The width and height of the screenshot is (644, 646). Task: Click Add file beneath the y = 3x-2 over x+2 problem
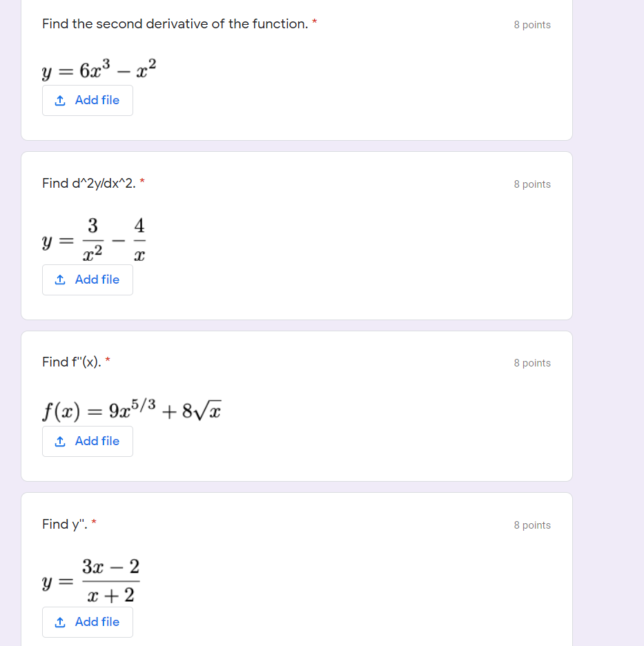(x=87, y=622)
